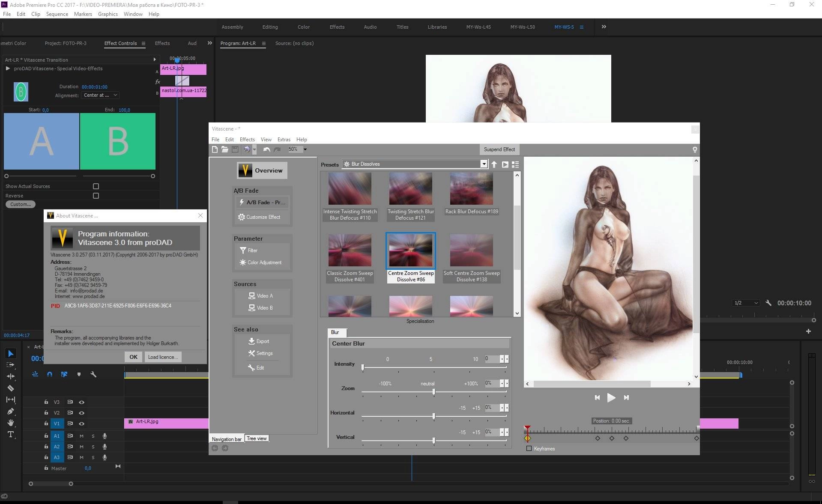822x504 pixels.
Task: Open the 1/2 playback resolution dropdown
Action: (746, 303)
